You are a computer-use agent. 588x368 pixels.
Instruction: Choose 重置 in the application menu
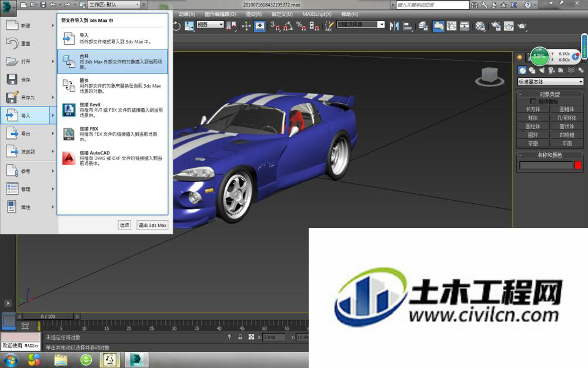[x=28, y=44]
